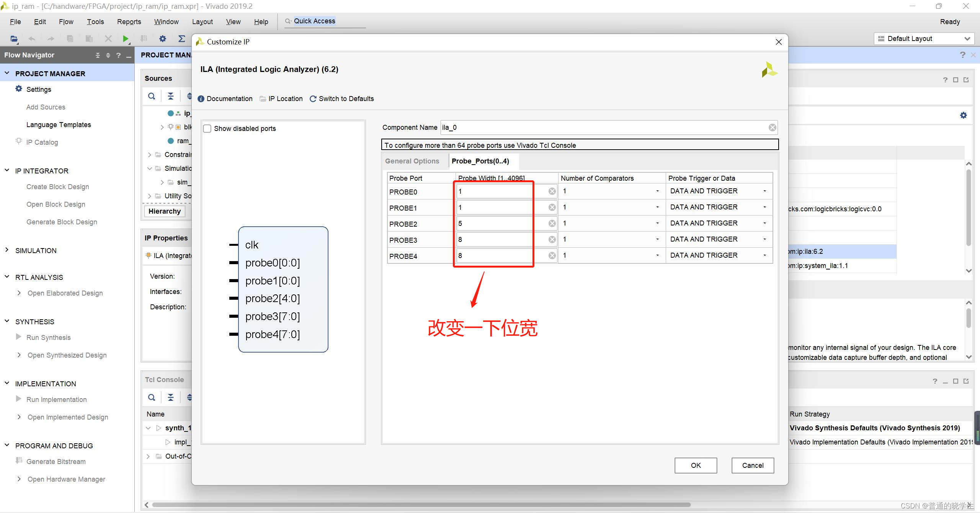The height and width of the screenshot is (513, 980).
Task: Click the search icon in Sources panel
Action: click(151, 96)
